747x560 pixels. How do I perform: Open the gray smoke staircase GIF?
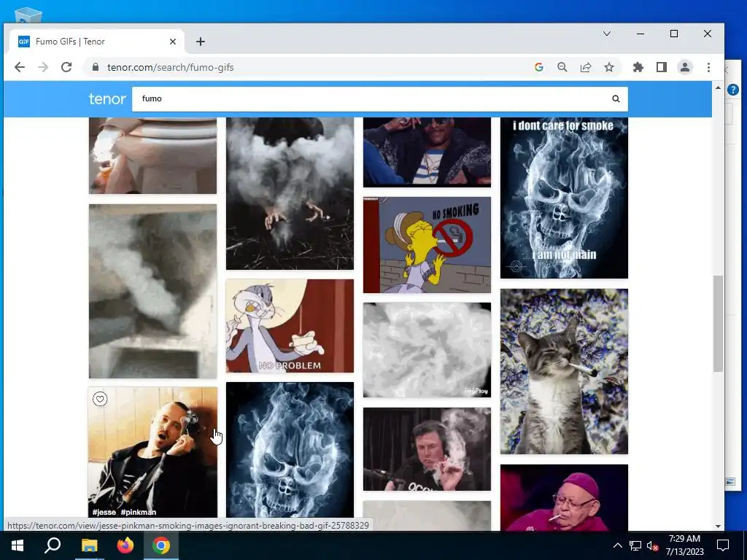152,292
